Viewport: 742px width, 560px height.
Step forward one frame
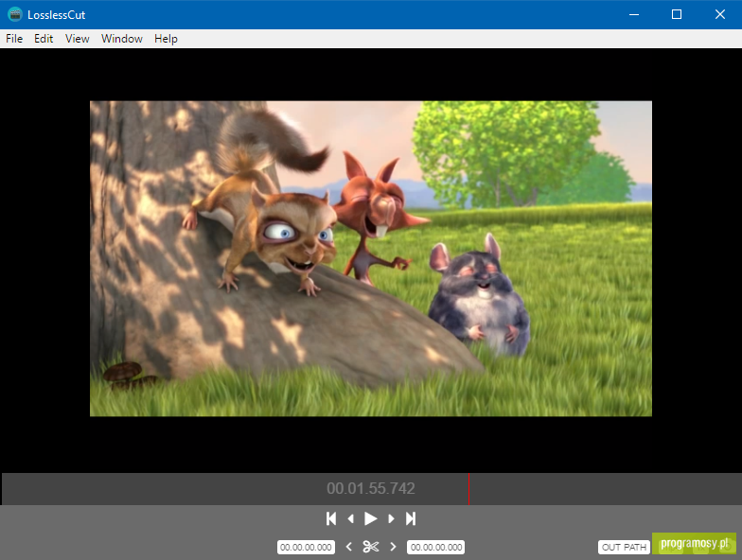pyautogui.click(x=391, y=518)
